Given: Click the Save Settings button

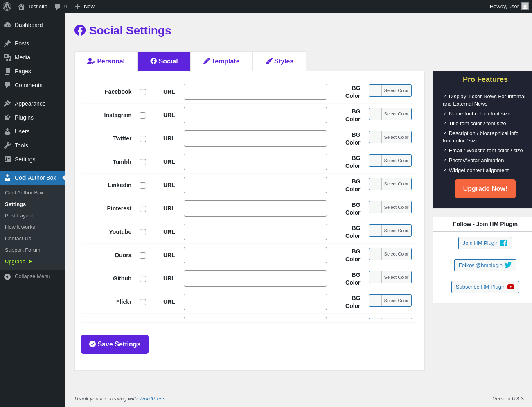Looking at the screenshot, I should point(115,344).
